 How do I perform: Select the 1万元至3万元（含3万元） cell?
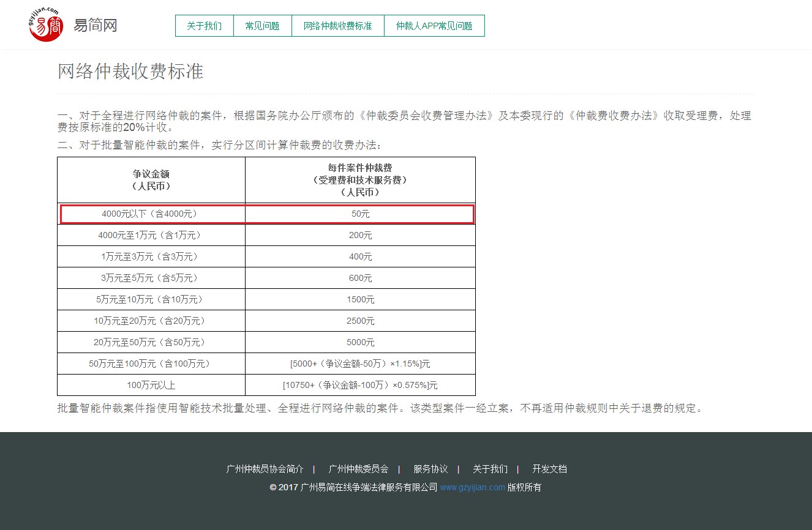[151, 257]
